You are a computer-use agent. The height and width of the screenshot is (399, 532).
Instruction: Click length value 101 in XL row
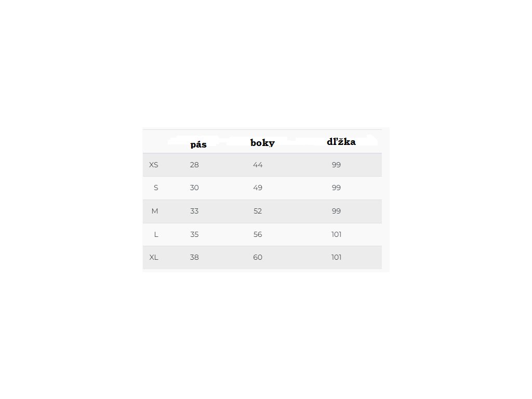tap(336, 257)
